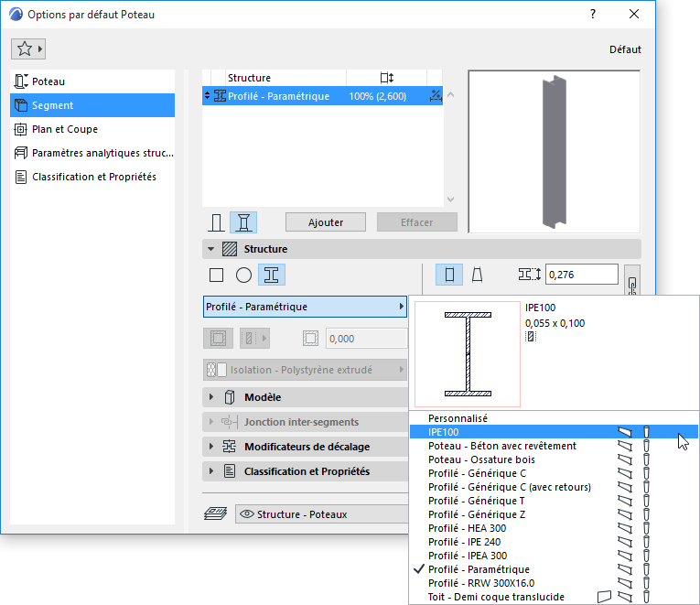Click the segment row fixed-length icon
This screenshot has width=700, height=605.
click(436, 95)
